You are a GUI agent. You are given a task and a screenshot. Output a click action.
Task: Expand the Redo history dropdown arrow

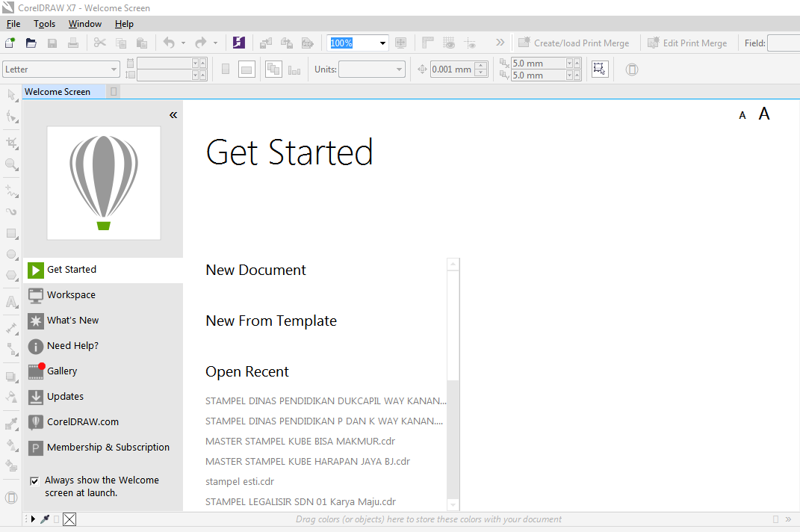pos(215,43)
